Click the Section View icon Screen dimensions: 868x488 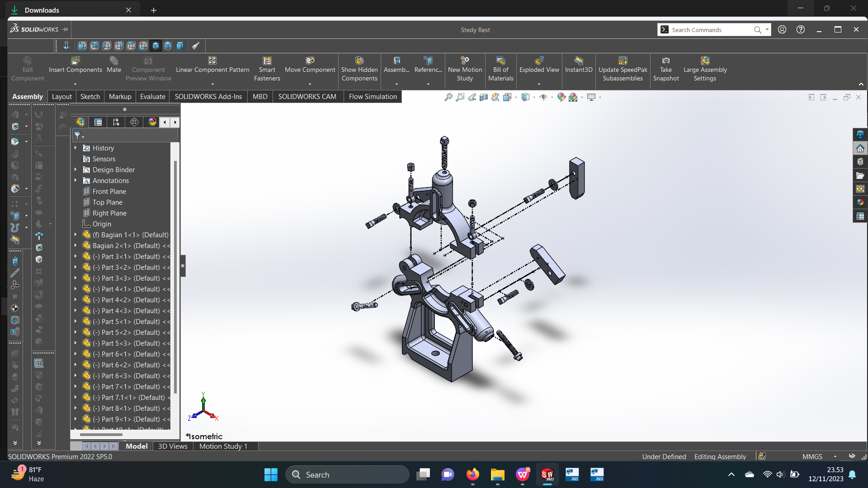click(x=484, y=97)
